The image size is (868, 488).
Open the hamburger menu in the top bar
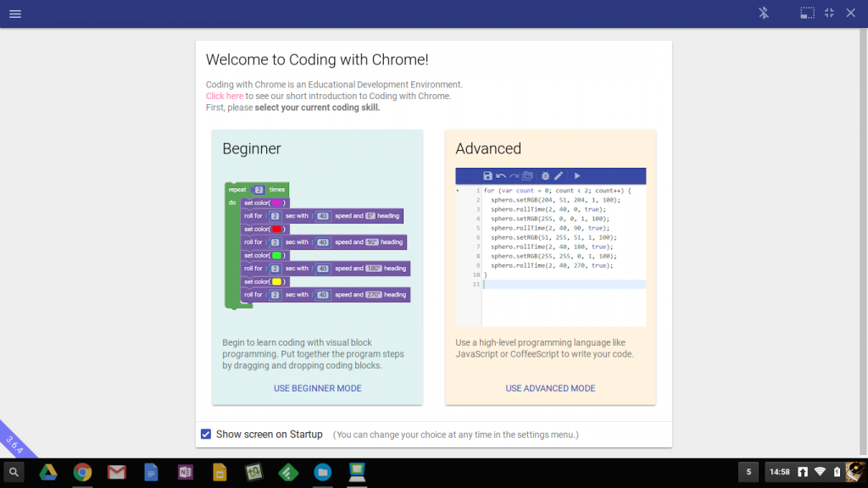14,13
